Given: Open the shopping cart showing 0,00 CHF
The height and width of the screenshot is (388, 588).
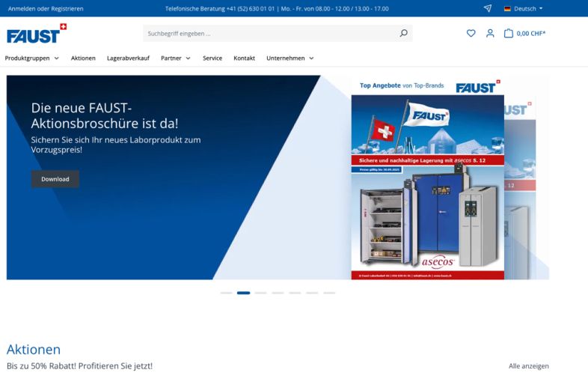Looking at the screenshot, I should pos(524,33).
